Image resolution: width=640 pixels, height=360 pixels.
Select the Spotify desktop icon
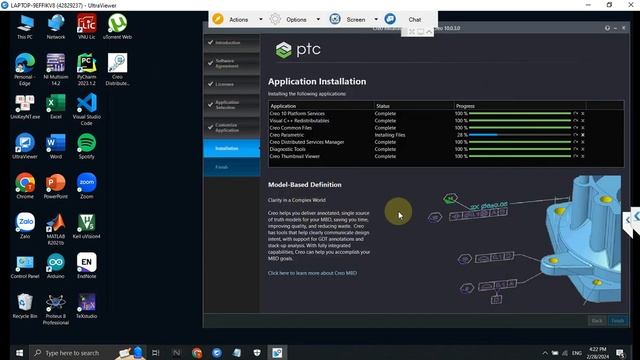click(x=87, y=146)
